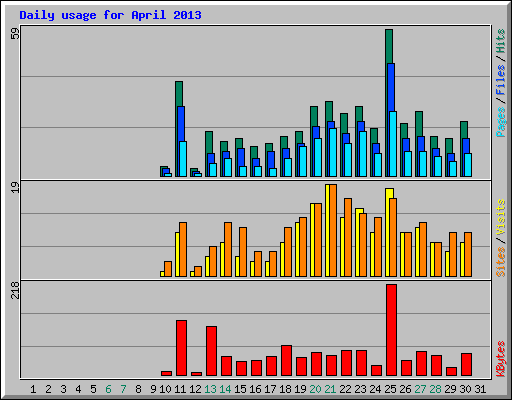Click day 5 on the x-axis
The height and width of the screenshot is (400, 512).
coord(93,389)
